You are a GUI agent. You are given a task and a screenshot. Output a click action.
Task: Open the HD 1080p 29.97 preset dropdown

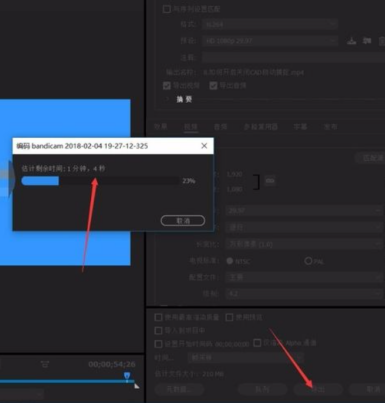click(x=270, y=41)
